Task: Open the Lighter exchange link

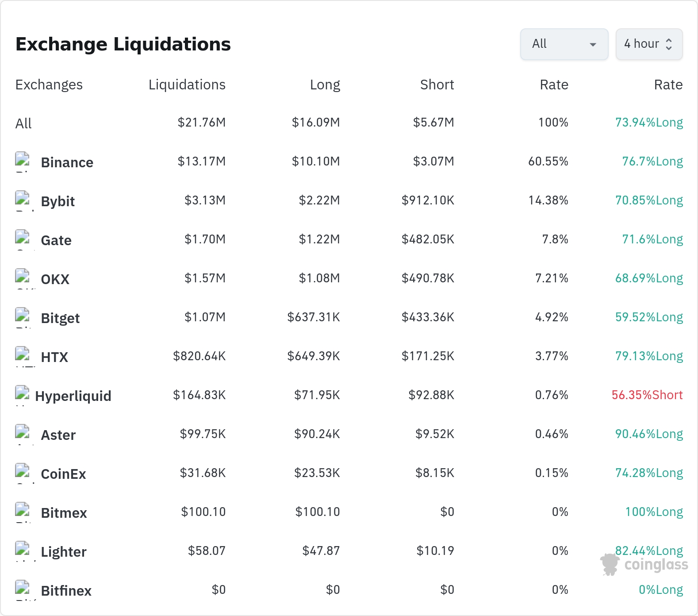Action: click(x=63, y=552)
